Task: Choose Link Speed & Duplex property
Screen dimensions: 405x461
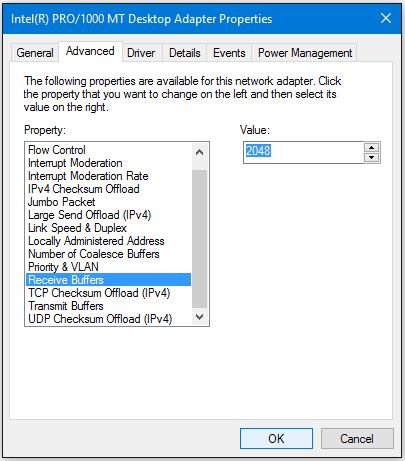Action: 108,228
